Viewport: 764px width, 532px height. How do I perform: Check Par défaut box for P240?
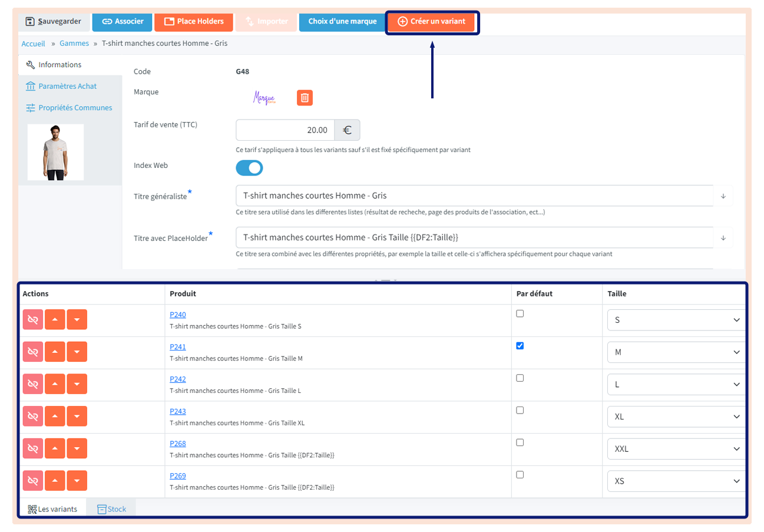coord(520,314)
